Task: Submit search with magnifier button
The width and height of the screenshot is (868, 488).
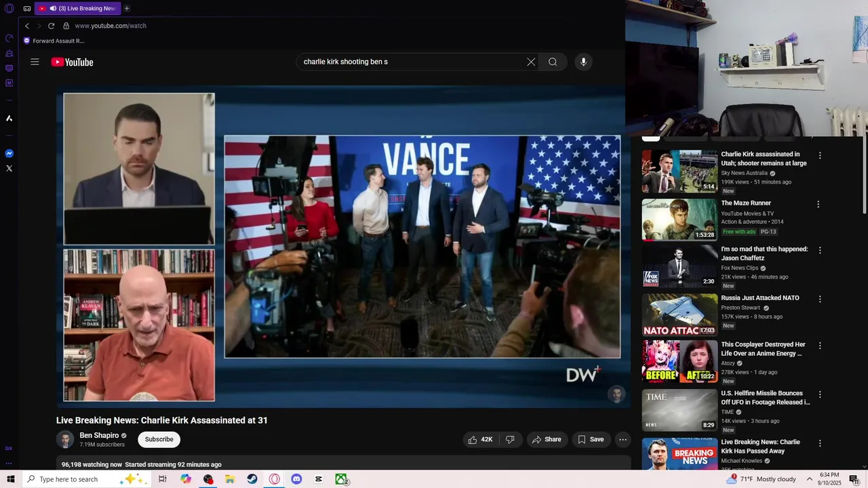Action: pyautogui.click(x=553, y=62)
